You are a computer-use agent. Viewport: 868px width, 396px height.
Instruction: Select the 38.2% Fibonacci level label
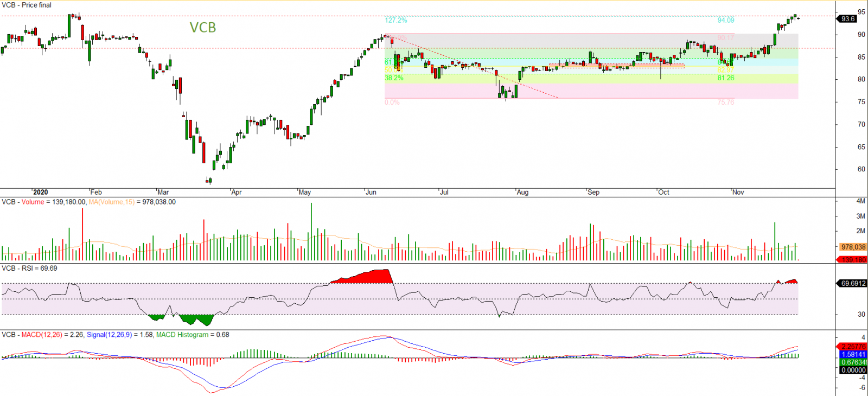click(394, 78)
